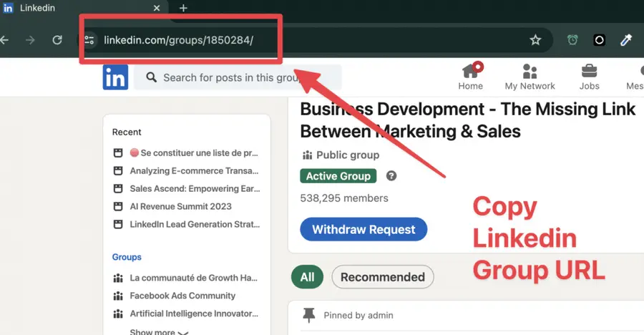Click the search magnifier icon
644x335 pixels.
(151, 77)
